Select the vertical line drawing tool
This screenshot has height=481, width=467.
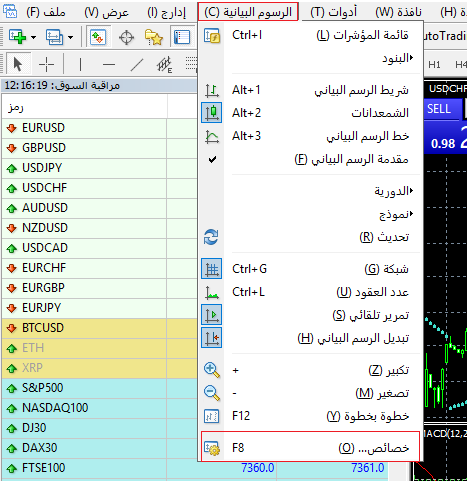[x=80, y=64]
